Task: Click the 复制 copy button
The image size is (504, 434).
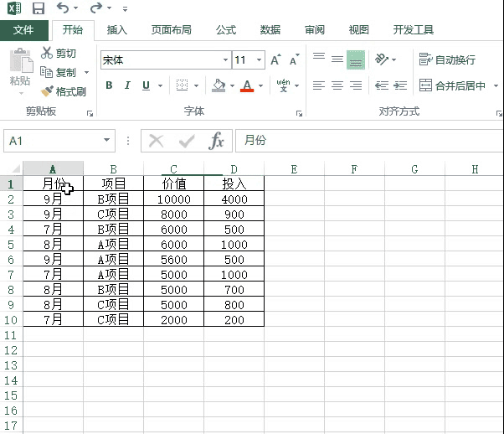Action: coord(59,72)
